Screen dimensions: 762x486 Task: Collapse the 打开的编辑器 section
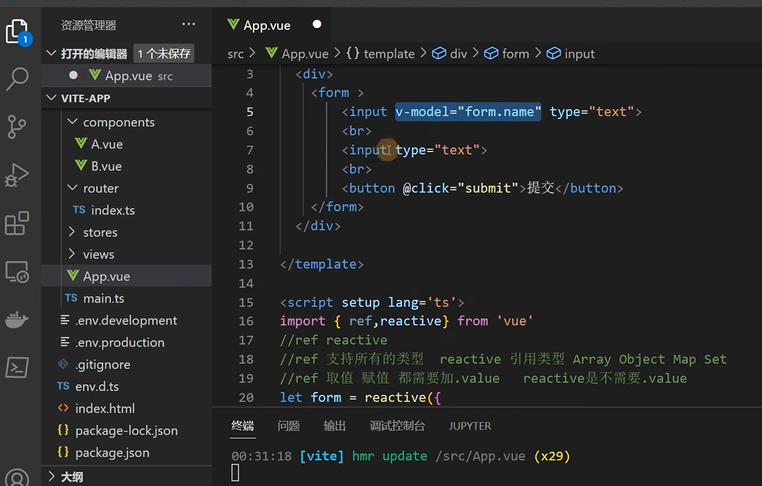pos(52,53)
